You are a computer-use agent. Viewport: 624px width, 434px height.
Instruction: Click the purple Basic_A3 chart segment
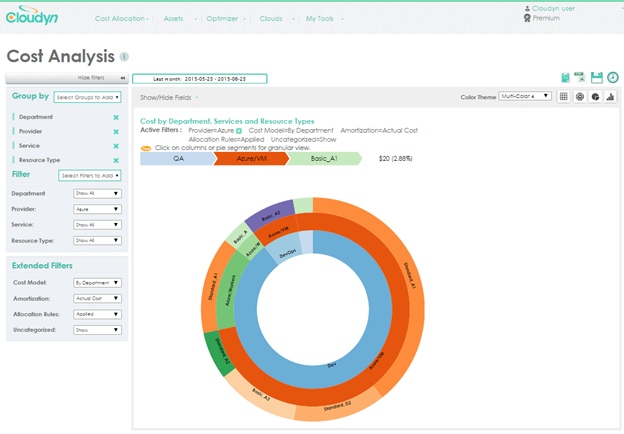coord(271,215)
